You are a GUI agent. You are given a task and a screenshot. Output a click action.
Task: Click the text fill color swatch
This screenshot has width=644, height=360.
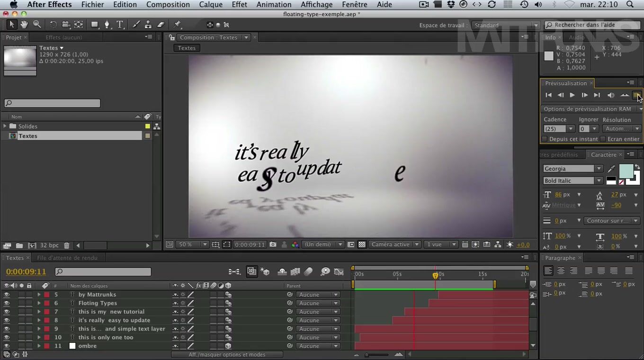coord(626,171)
